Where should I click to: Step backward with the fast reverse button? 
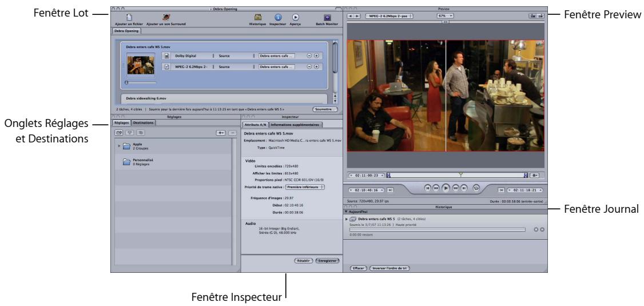click(436, 187)
